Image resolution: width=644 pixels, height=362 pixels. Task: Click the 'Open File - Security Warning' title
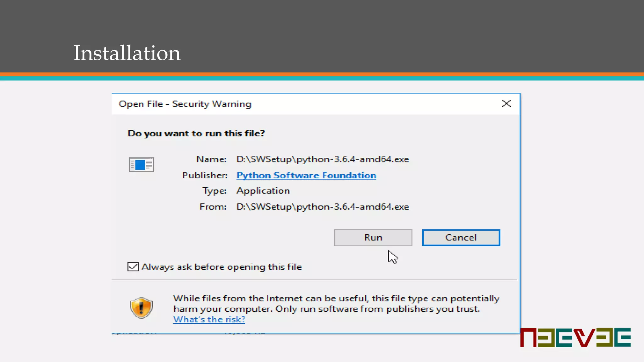[185, 104]
